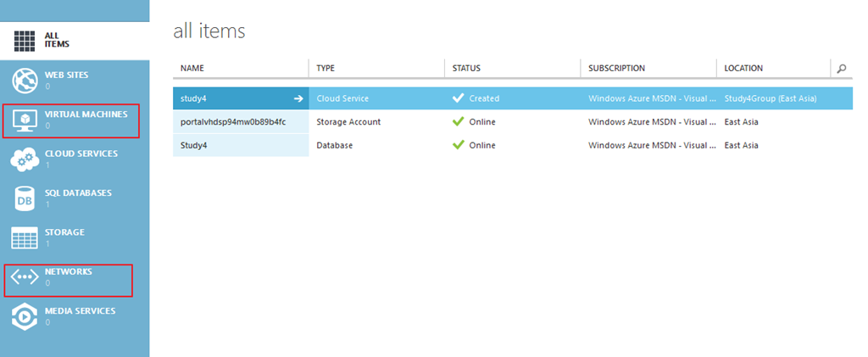Click Online checkmark for Storage Account row

click(x=458, y=121)
